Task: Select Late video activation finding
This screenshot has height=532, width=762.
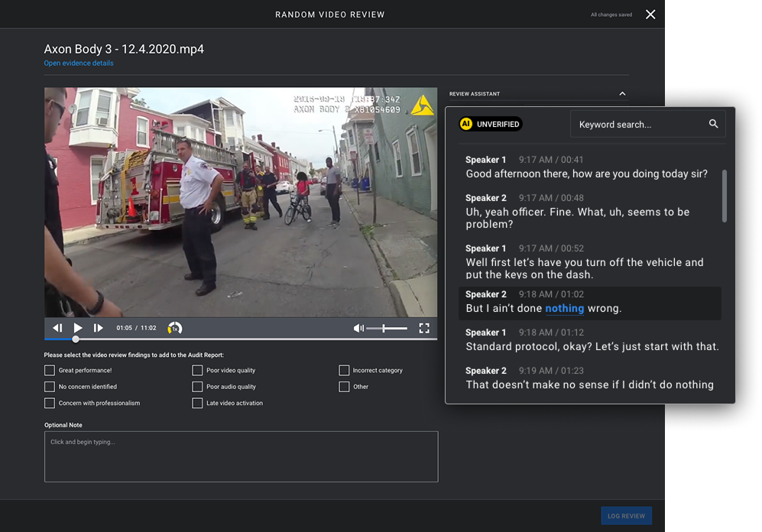Action: tap(198, 403)
